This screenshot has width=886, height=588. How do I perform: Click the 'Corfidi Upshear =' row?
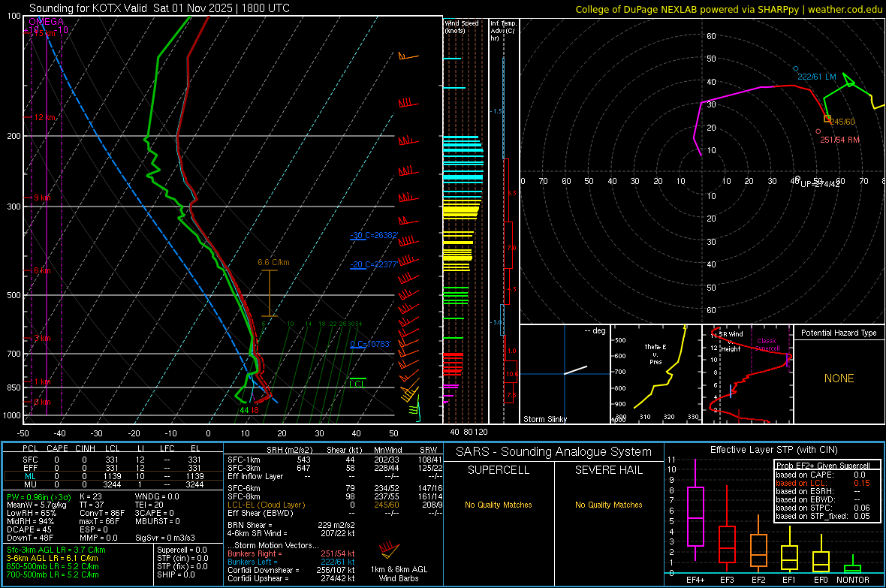[291, 578]
